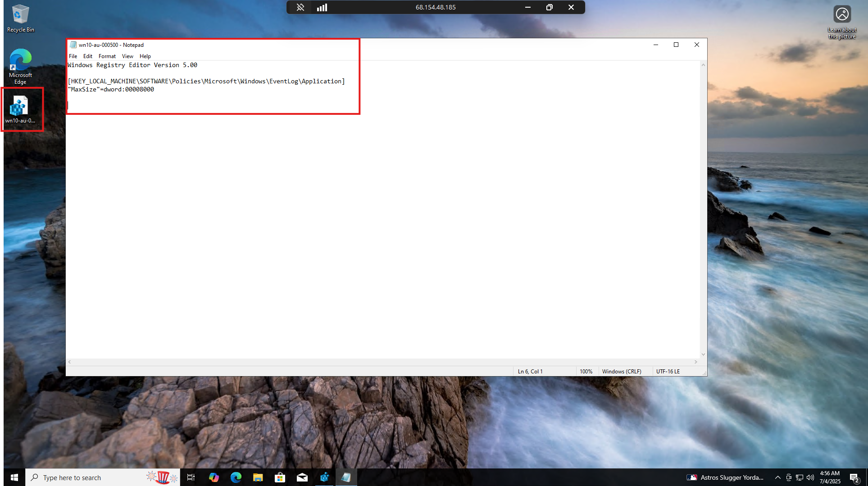Expand the hidden system tray icons chevron

tap(777, 477)
